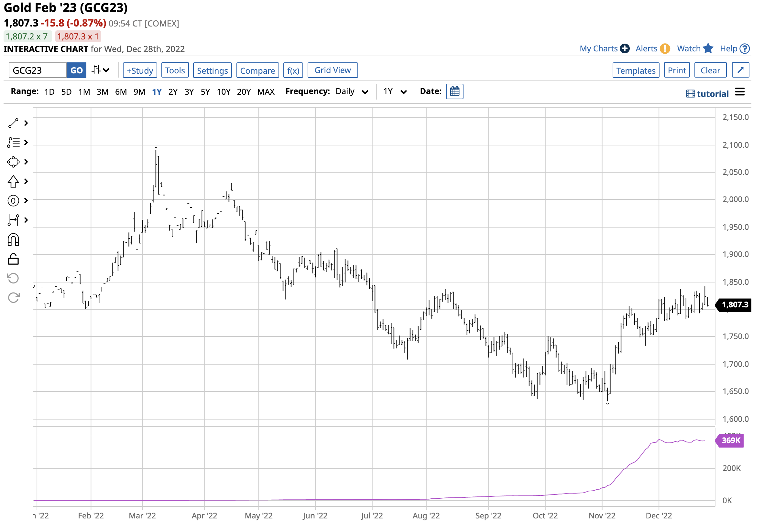The height and width of the screenshot is (532, 764).
Task: Select the 1Y range option
Action: tap(157, 92)
